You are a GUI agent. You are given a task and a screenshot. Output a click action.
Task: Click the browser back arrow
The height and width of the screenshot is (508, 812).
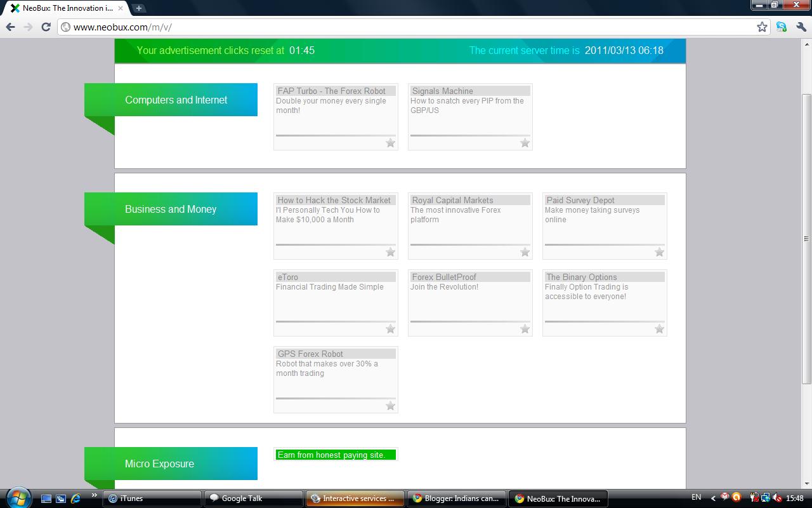point(10,27)
